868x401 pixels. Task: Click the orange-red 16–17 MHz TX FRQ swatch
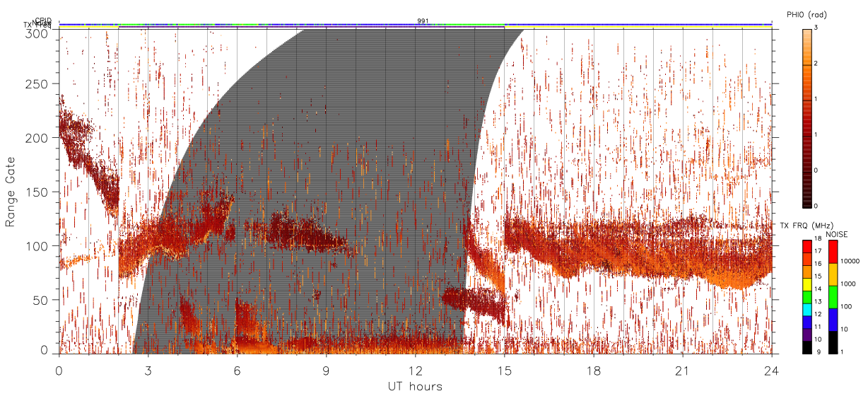[807, 259]
